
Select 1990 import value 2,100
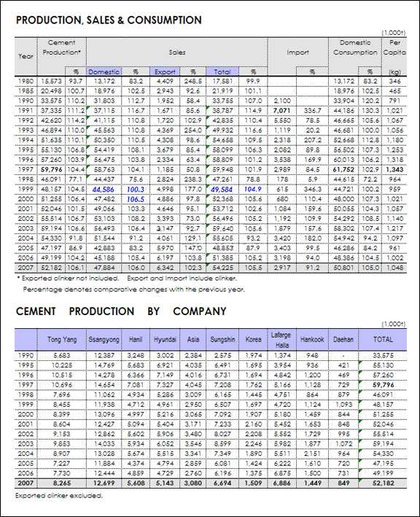click(282, 101)
